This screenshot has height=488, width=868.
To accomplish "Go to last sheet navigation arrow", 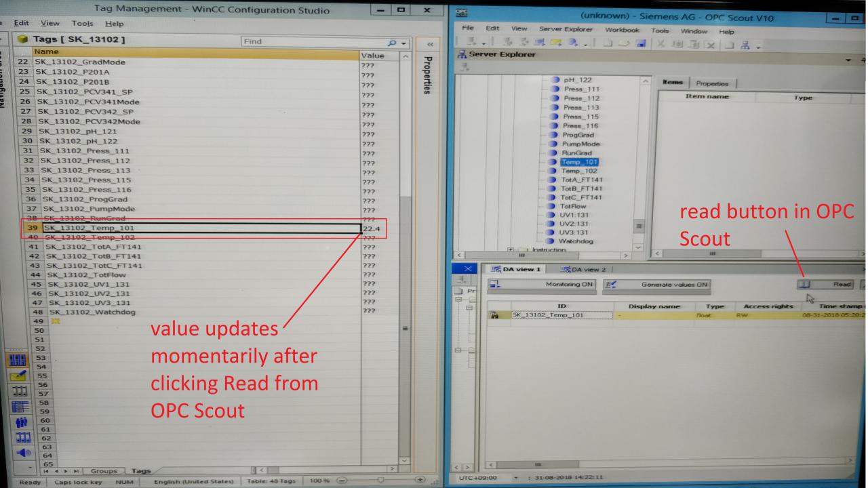I will click(76, 470).
